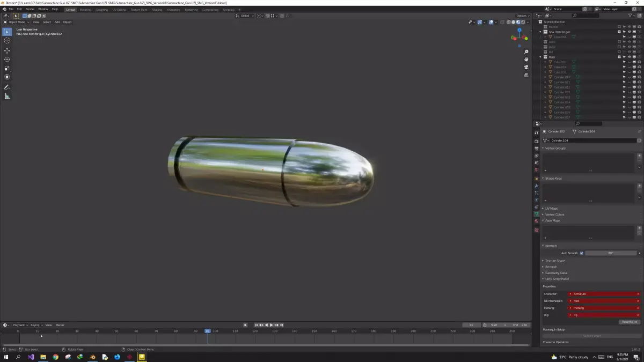Open the Render menu

[30, 9]
